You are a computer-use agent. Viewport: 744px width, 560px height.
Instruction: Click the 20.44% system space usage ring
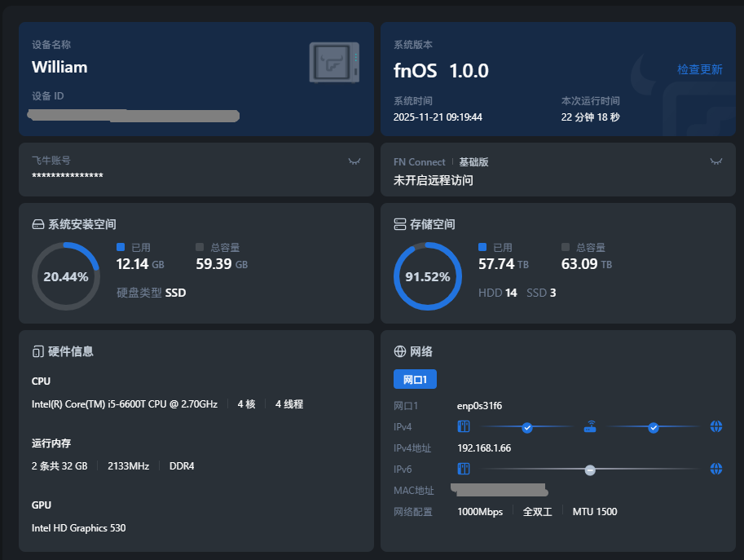[65, 276]
